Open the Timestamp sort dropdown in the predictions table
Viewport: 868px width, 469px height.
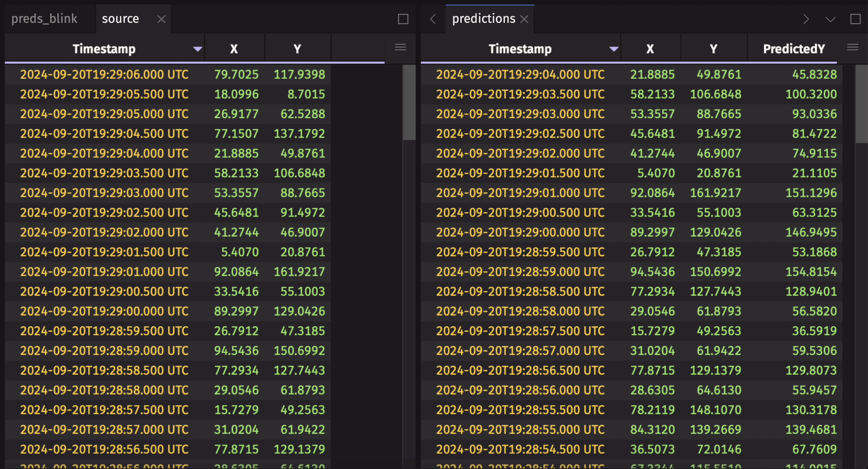tap(614, 49)
